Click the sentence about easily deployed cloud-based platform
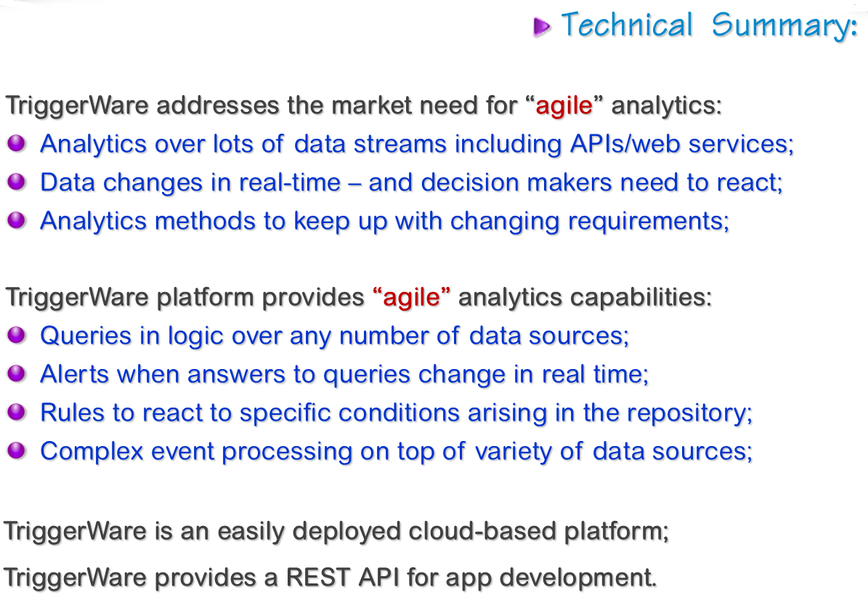Viewport: 868px width, 611px height. coord(336,532)
